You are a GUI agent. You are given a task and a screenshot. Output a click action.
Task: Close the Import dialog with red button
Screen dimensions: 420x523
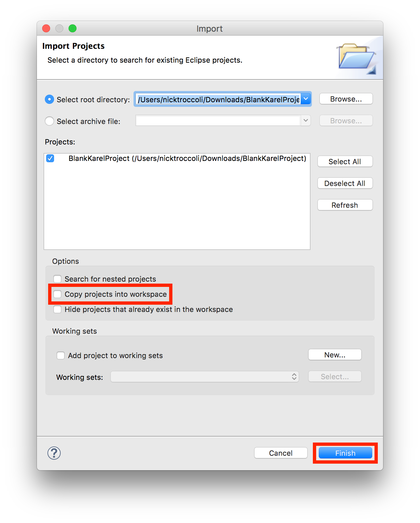46,28
